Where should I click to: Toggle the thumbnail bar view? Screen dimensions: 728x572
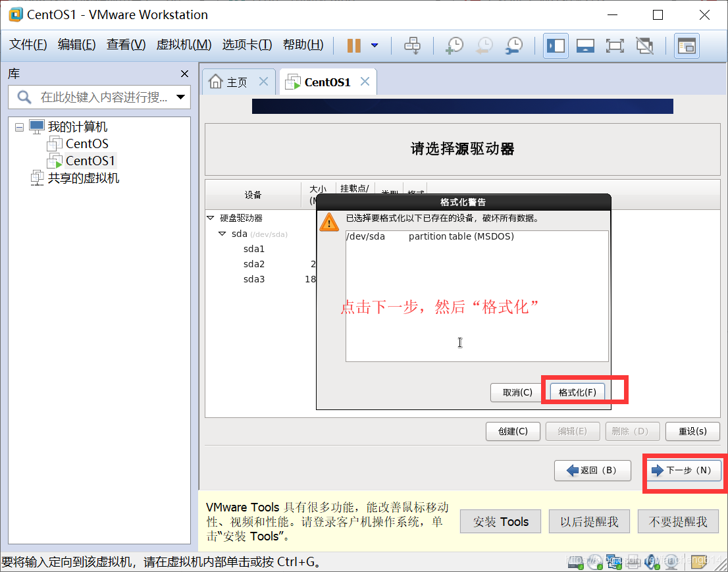(585, 45)
